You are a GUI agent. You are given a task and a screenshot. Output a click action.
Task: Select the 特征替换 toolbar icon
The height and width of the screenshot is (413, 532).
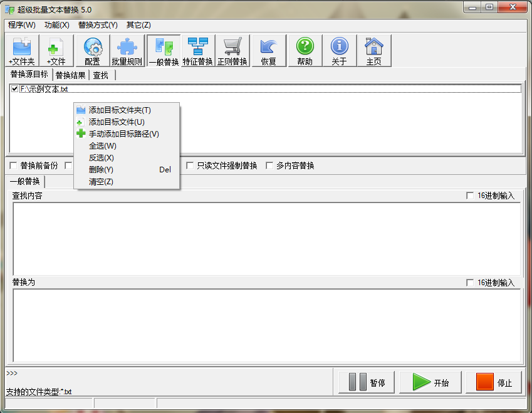pyautogui.click(x=198, y=51)
